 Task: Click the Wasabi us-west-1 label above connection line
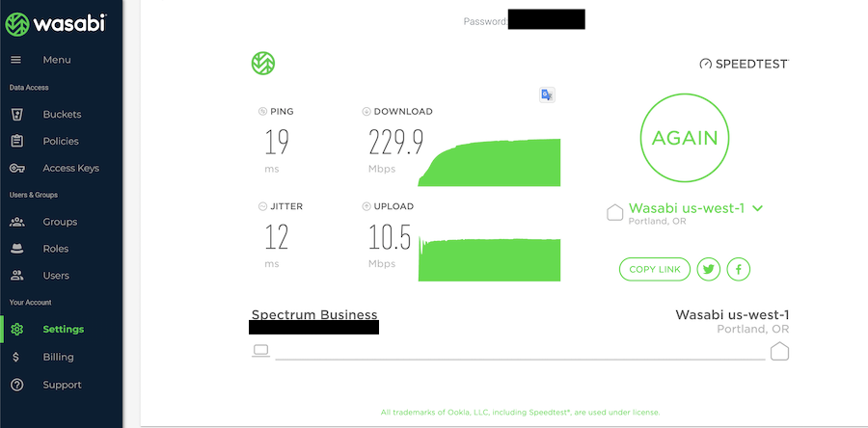[732, 314]
